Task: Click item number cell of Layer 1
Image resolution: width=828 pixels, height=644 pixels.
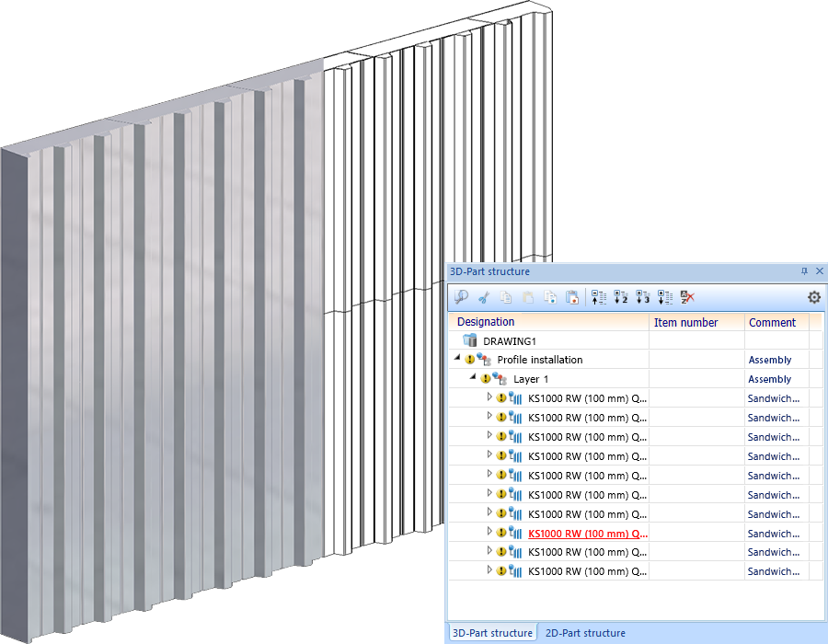Action: coord(696,379)
